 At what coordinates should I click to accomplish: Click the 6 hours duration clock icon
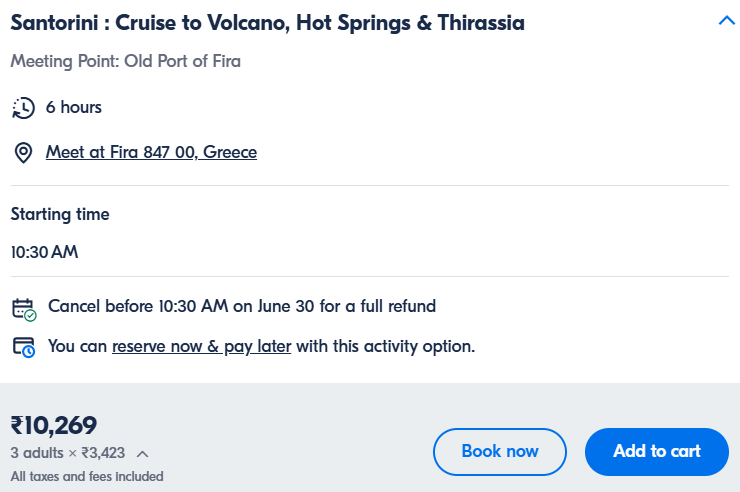tap(23, 108)
